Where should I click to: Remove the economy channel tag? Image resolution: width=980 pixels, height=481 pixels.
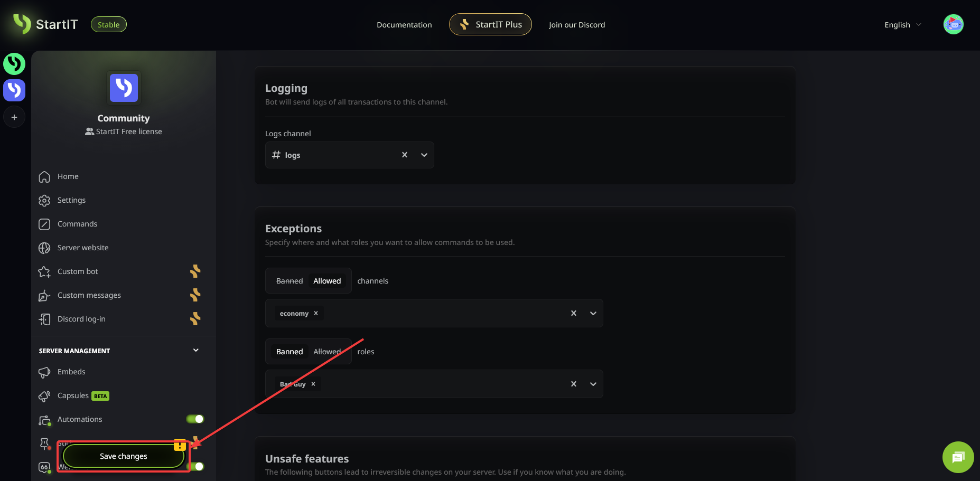coord(316,313)
